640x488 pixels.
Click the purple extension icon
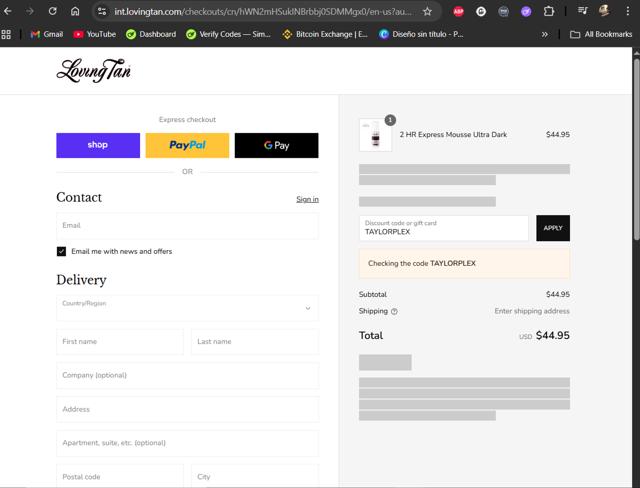[x=526, y=11]
